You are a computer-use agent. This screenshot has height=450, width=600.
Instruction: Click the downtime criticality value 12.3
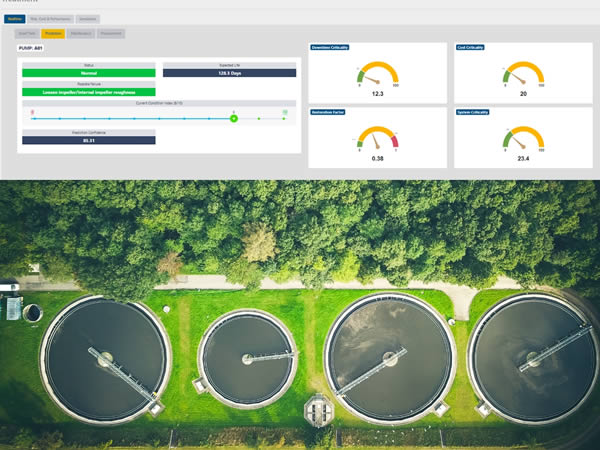pyautogui.click(x=378, y=93)
